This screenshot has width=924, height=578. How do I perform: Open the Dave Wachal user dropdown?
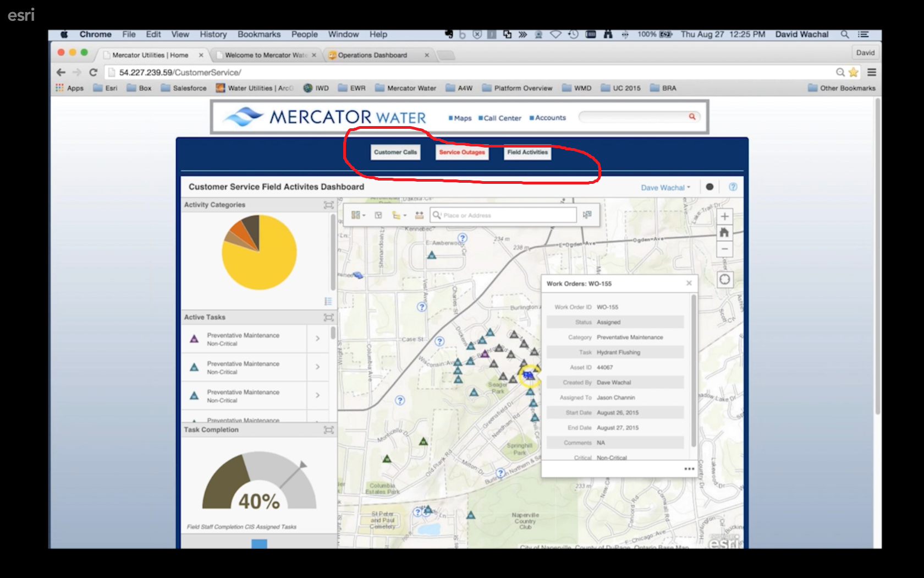665,188
